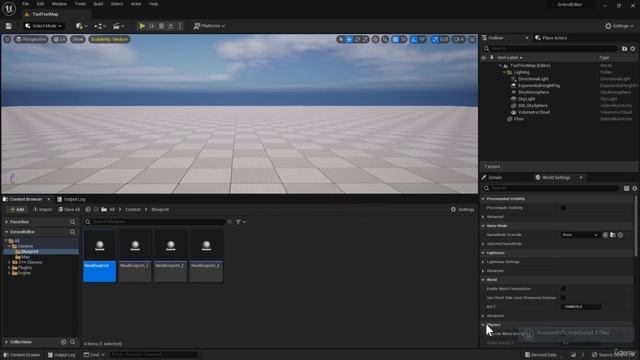Close the World Settings tab
This screenshot has height=360, width=640.
(581, 178)
